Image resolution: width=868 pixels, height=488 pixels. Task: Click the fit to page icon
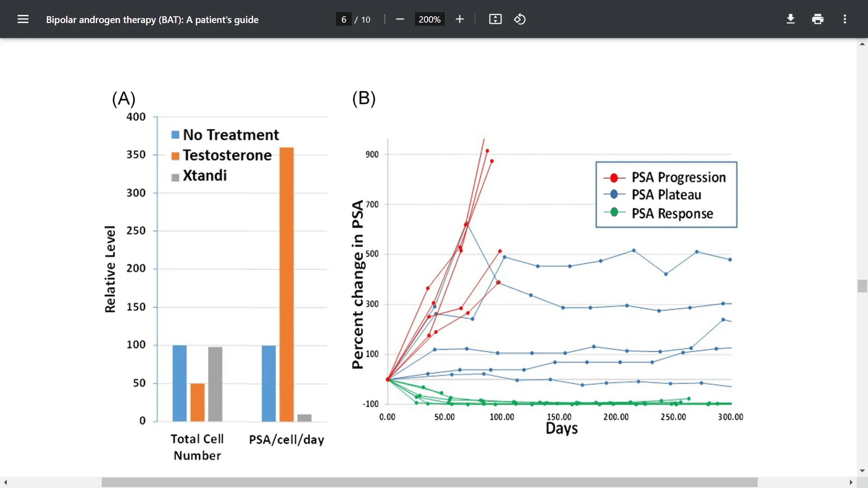[x=495, y=19]
